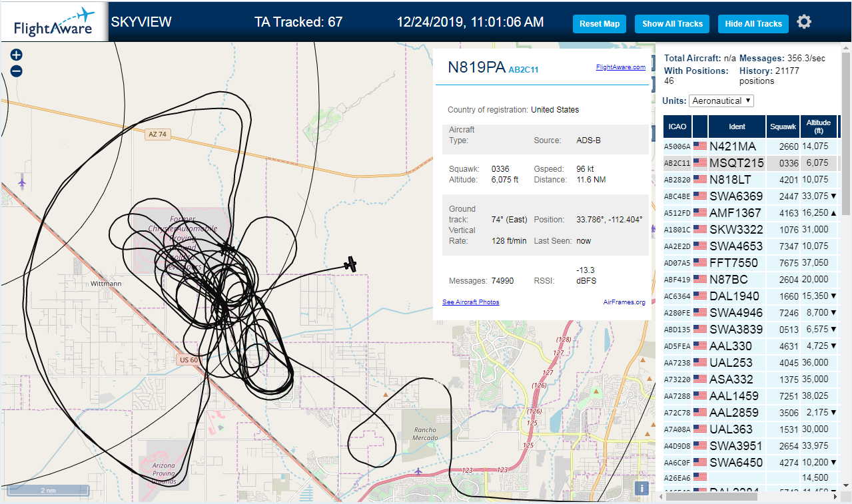
Task: Click the US flag in N421MA row
Action: coord(700,146)
